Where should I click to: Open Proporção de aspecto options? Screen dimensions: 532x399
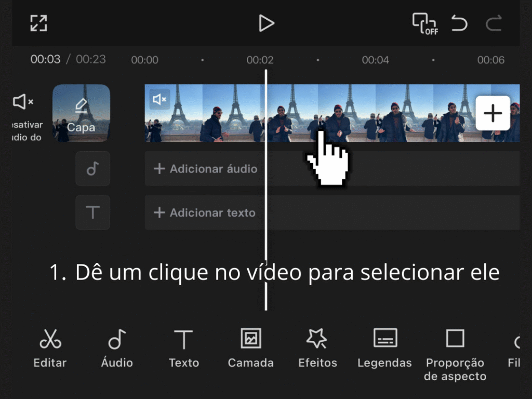tap(455, 353)
